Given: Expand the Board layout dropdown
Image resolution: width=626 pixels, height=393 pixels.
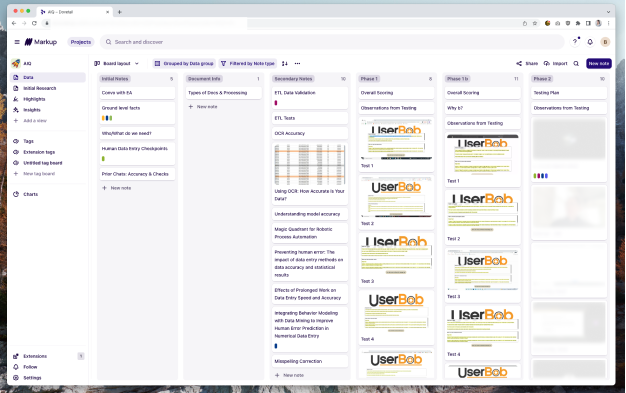Looking at the screenshot, I should [x=116, y=64].
